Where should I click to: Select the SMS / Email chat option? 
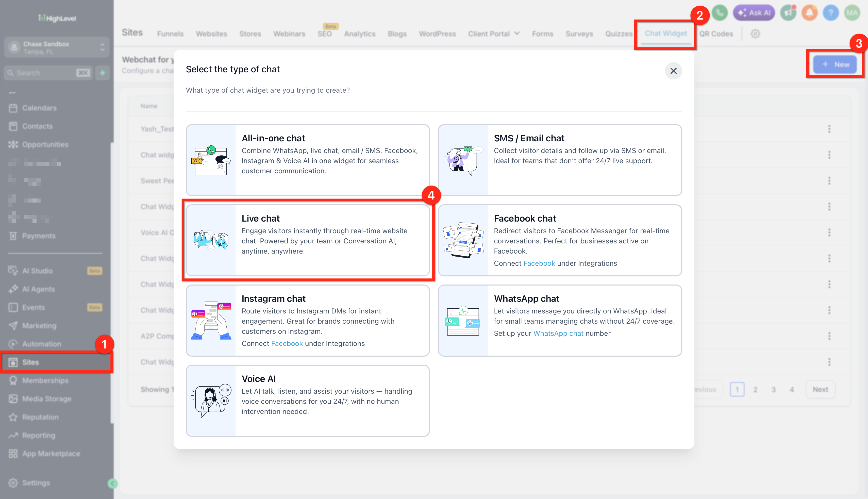(560, 160)
